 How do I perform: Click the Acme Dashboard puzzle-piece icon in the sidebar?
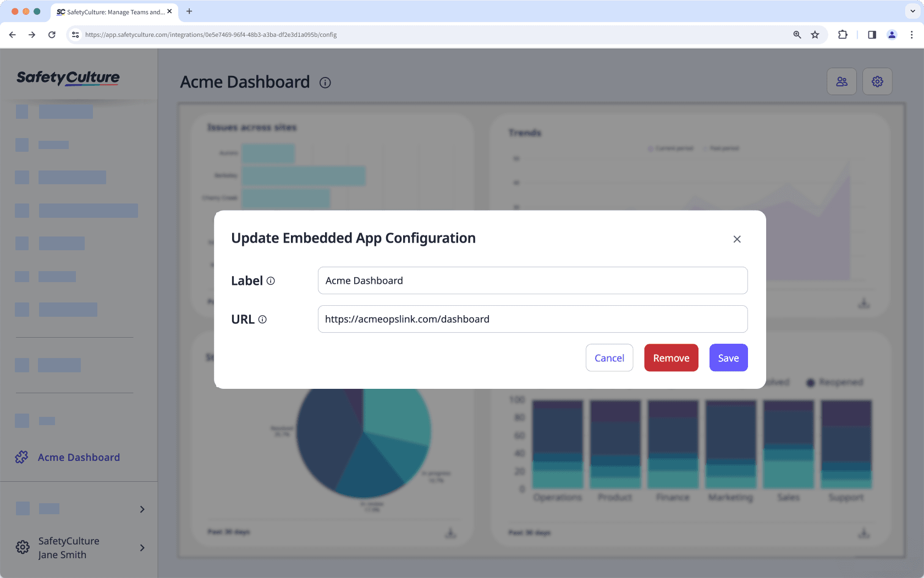pos(22,457)
